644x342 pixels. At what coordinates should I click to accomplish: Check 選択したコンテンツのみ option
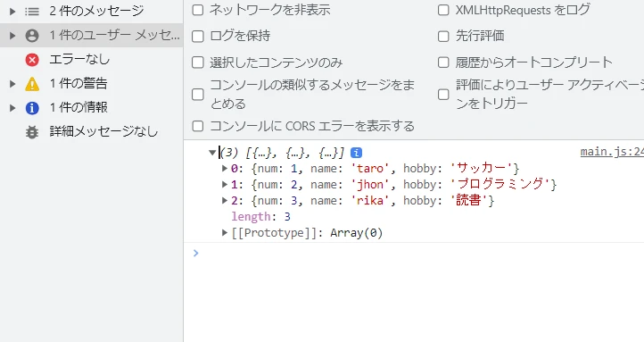(x=198, y=63)
